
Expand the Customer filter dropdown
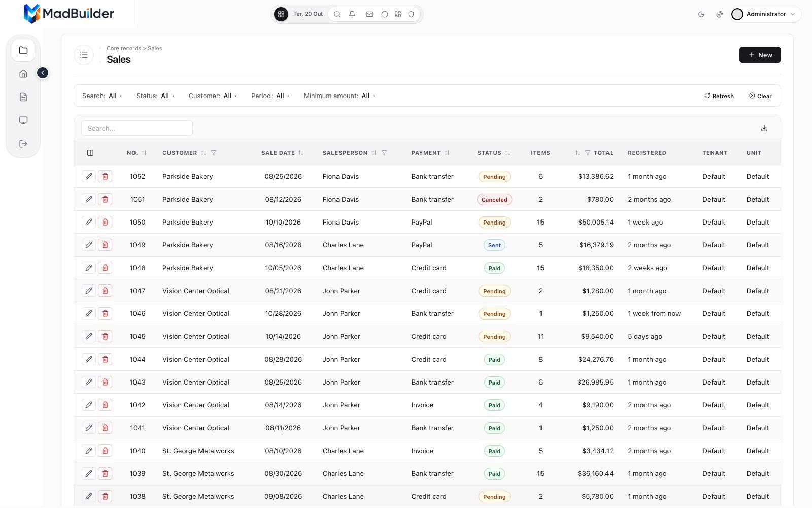[213, 96]
